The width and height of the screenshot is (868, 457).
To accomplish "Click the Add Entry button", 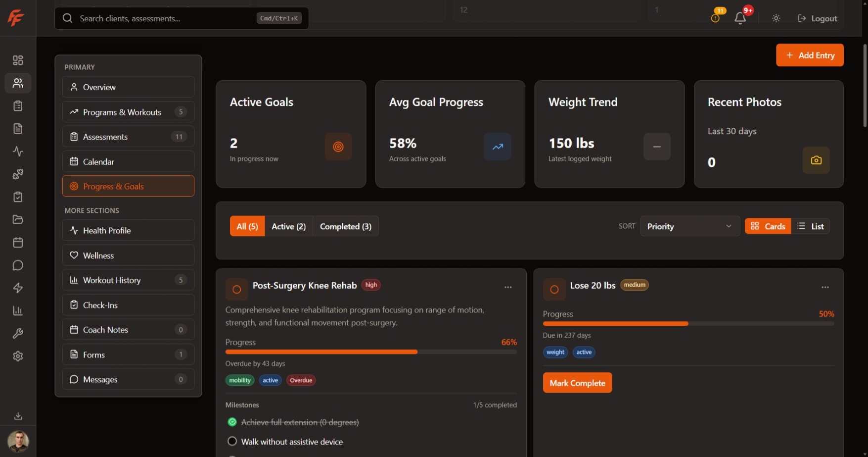I will click(810, 55).
